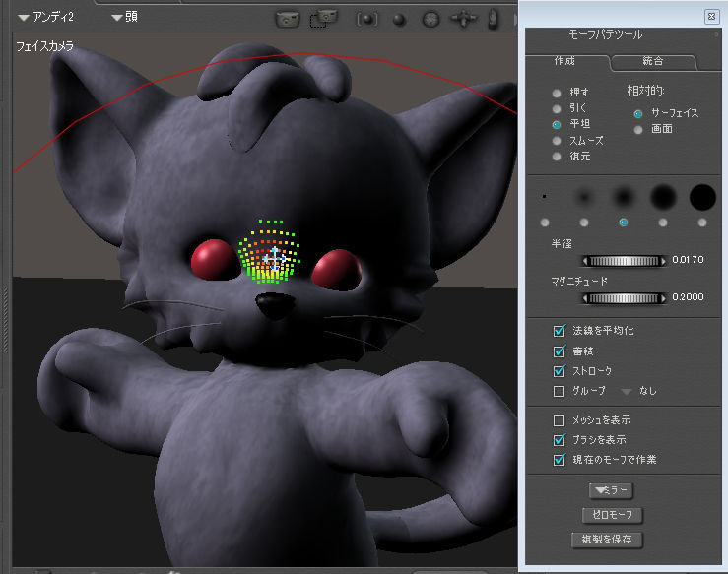Click the render camera icon

(x=288, y=19)
